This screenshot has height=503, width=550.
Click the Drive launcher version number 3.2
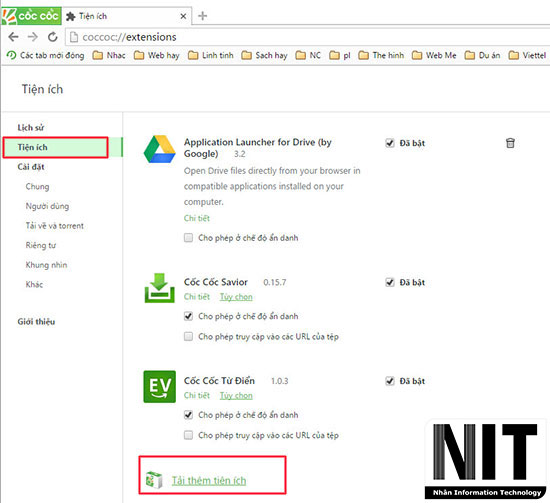[240, 154]
